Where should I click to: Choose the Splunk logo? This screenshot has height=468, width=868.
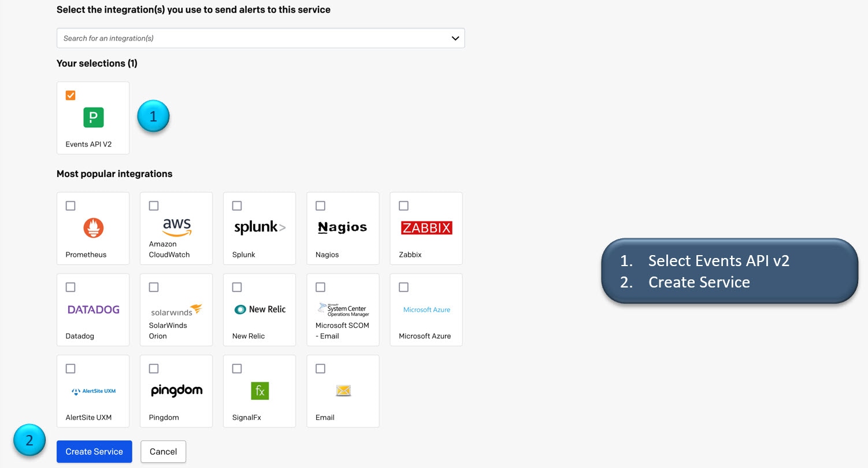pos(259,227)
